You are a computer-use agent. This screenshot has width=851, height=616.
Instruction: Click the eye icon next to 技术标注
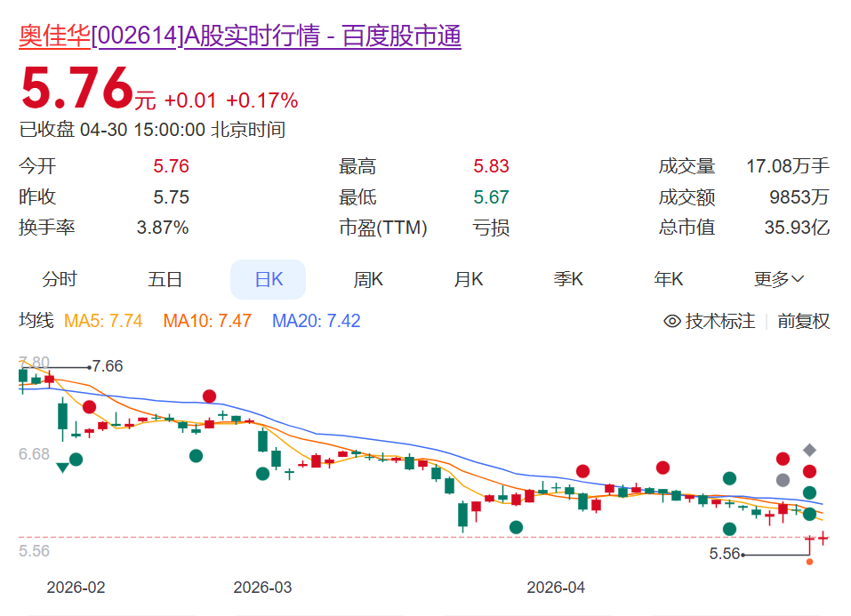click(x=672, y=321)
